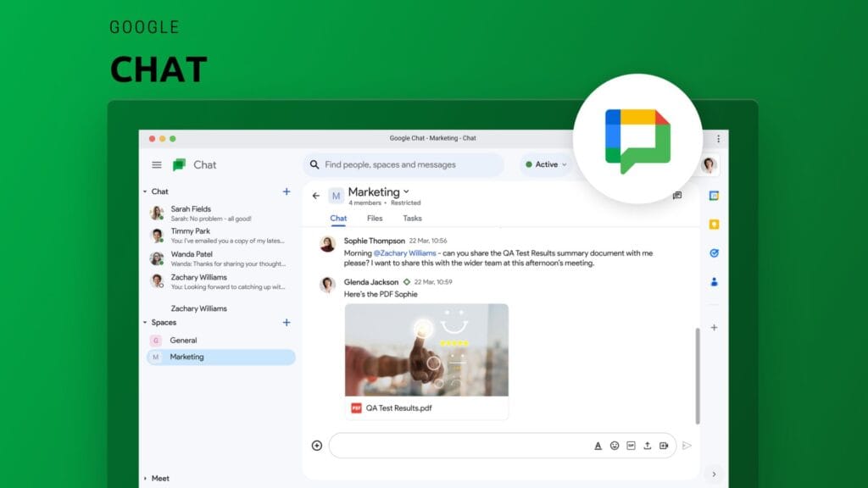This screenshot has width=868, height=488.
Task: Click the PDF file type icon
Action: click(x=356, y=408)
